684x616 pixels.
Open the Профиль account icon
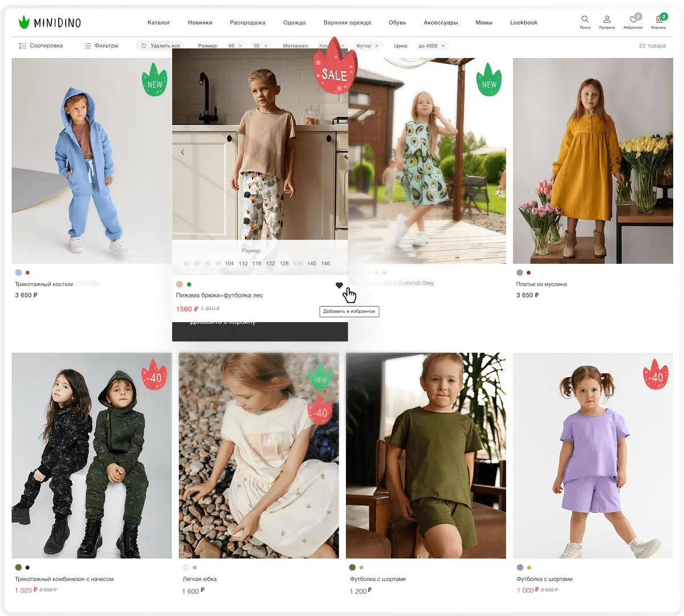click(607, 21)
